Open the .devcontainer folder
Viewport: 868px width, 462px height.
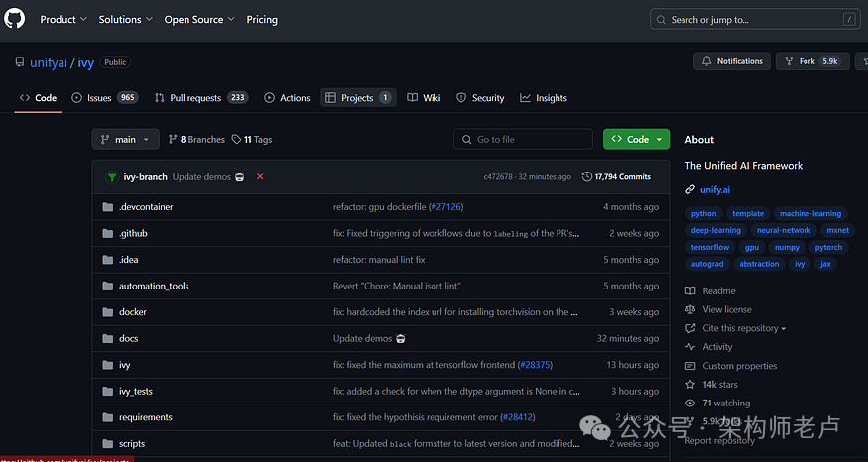pos(146,207)
